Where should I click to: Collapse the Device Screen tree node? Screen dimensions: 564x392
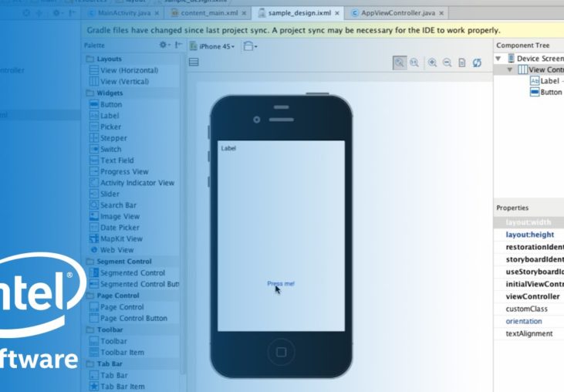[499, 59]
